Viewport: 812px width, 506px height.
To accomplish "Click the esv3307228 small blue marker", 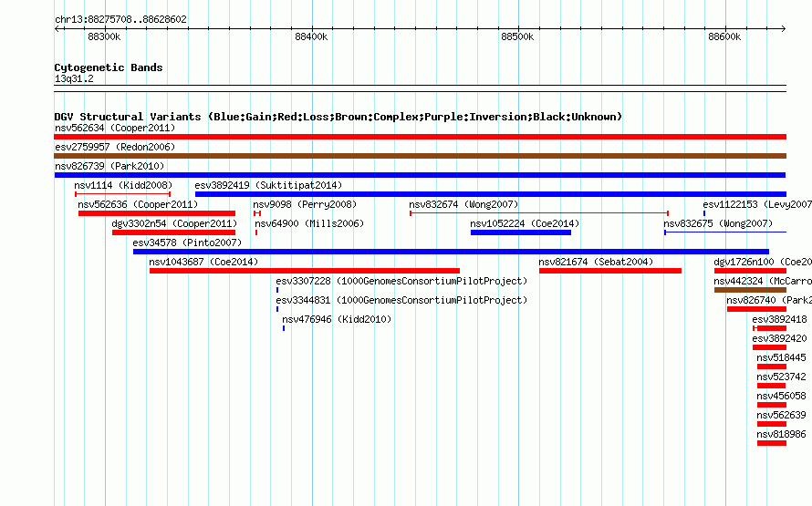I will click(x=277, y=290).
